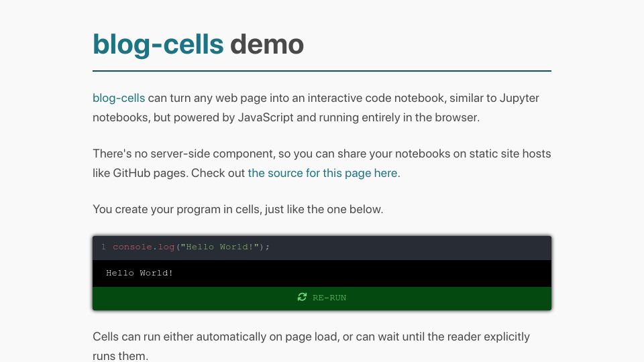This screenshot has width=644, height=362.
Task: Click the RE-RUN button
Action: [322, 298]
